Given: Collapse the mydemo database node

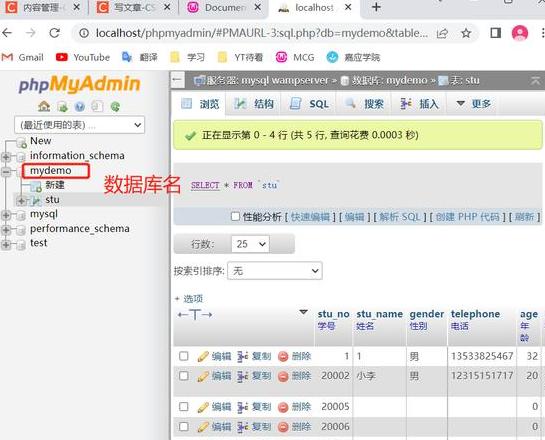Looking at the screenshot, I should coord(6,171).
